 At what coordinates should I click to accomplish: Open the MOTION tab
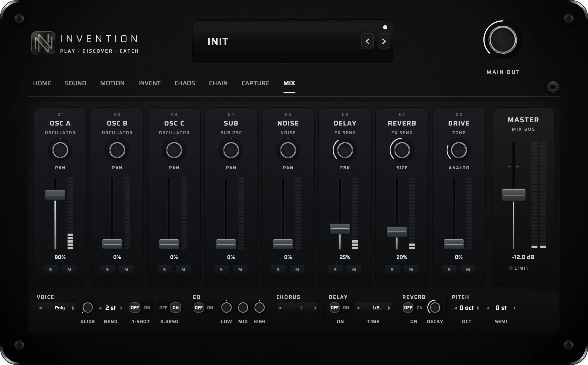tap(112, 83)
